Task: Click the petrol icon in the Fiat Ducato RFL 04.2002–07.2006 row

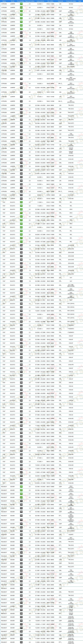Action: point(21,235)
